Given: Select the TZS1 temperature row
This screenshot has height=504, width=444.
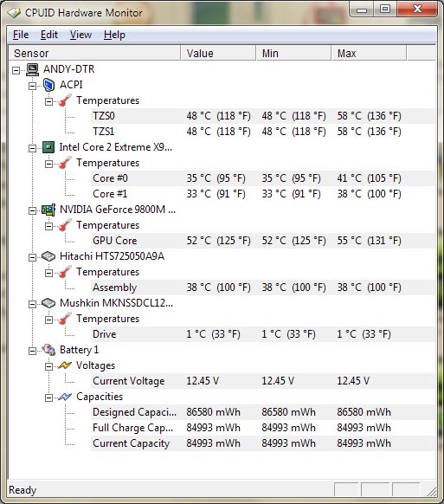Looking at the screenshot, I should click(x=263, y=132).
